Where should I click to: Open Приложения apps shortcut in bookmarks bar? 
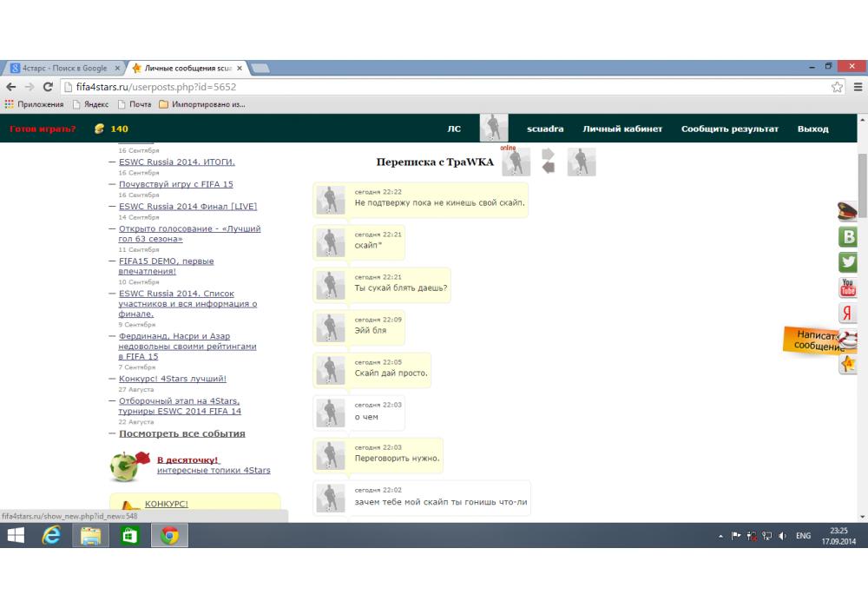tap(35, 104)
